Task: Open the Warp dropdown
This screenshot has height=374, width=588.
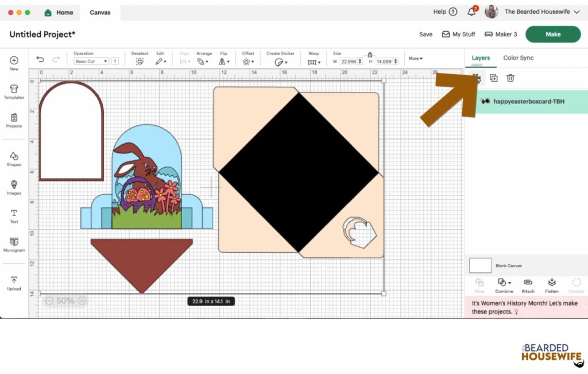Action: pos(314,62)
